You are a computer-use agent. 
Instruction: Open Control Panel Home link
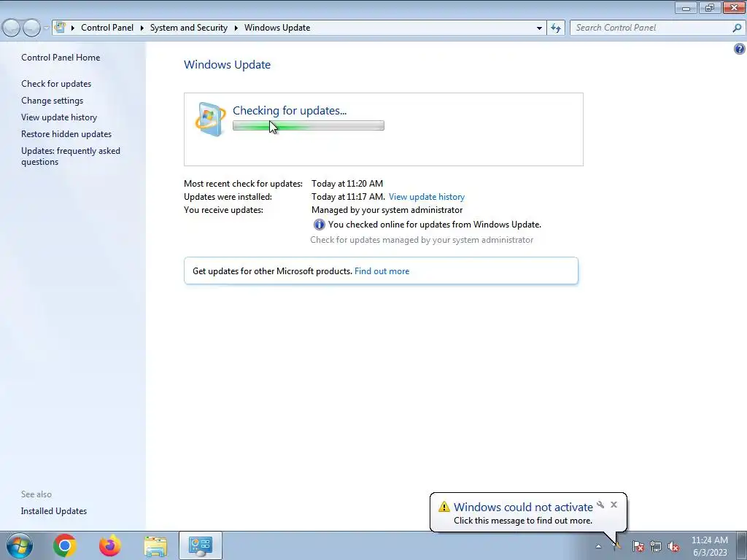(x=61, y=57)
